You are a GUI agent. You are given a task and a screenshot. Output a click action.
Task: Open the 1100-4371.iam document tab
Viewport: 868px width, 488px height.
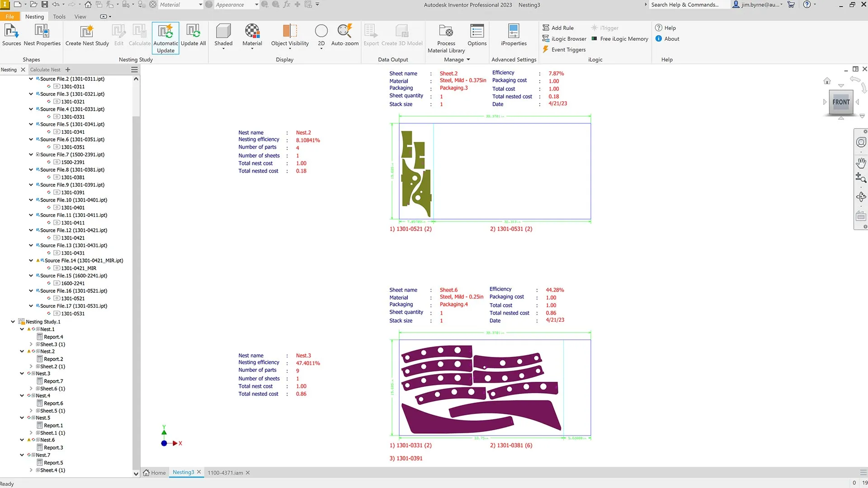tap(226, 472)
